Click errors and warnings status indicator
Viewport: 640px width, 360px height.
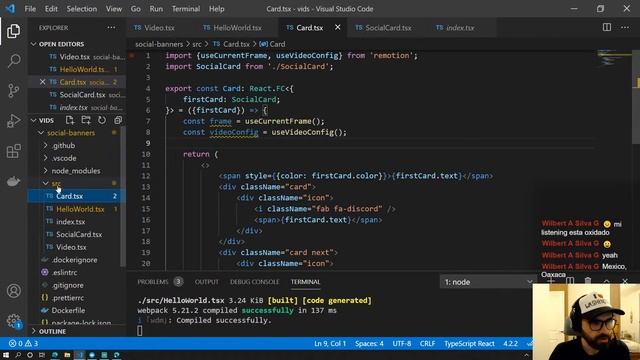pos(24,343)
